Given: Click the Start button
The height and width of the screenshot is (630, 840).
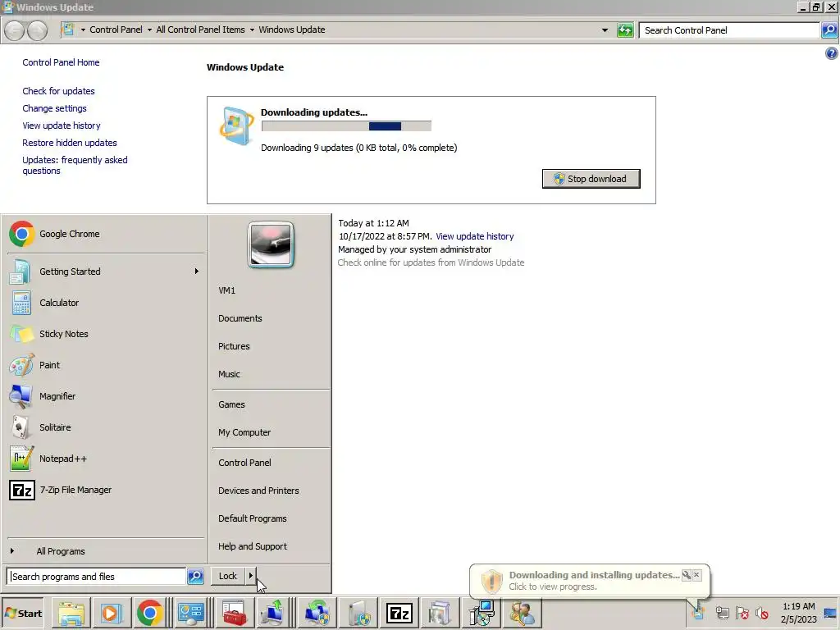Looking at the screenshot, I should click(x=24, y=614).
